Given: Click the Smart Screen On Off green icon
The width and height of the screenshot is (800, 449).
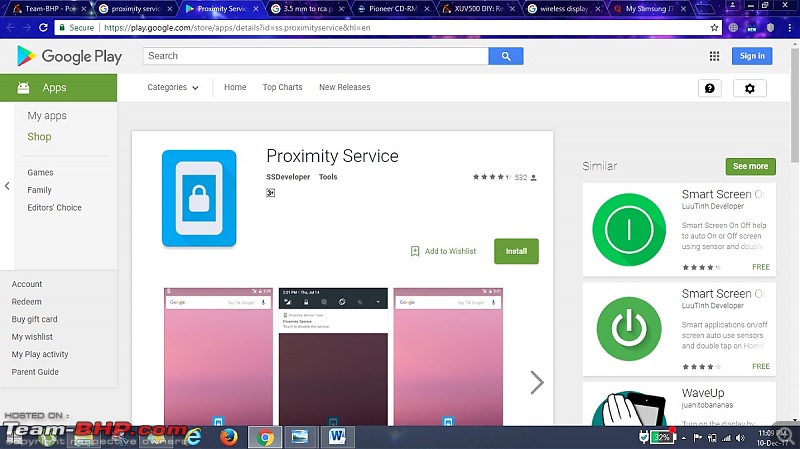Looking at the screenshot, I should click(629, 229).
